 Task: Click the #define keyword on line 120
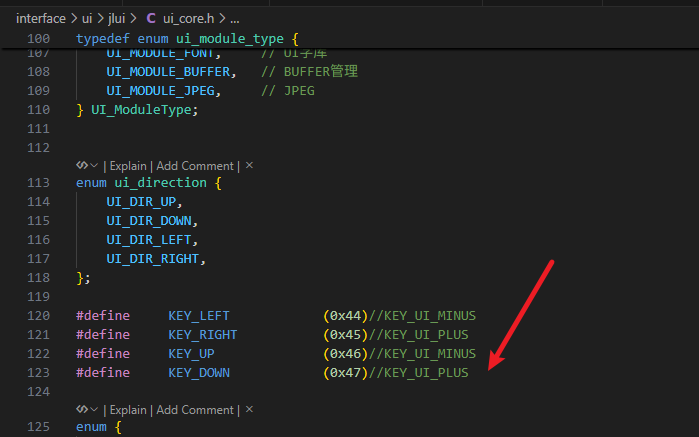[103, 316]
